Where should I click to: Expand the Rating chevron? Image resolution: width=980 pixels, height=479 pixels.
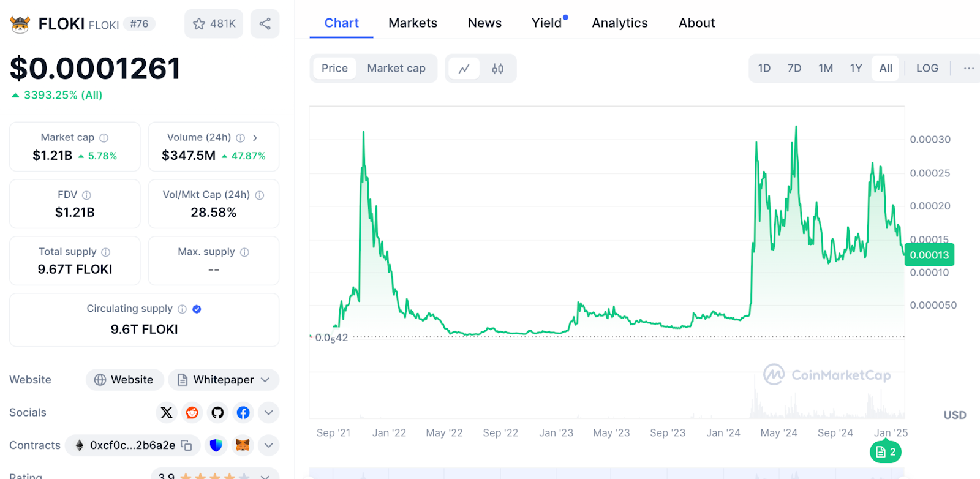(265, 476)
